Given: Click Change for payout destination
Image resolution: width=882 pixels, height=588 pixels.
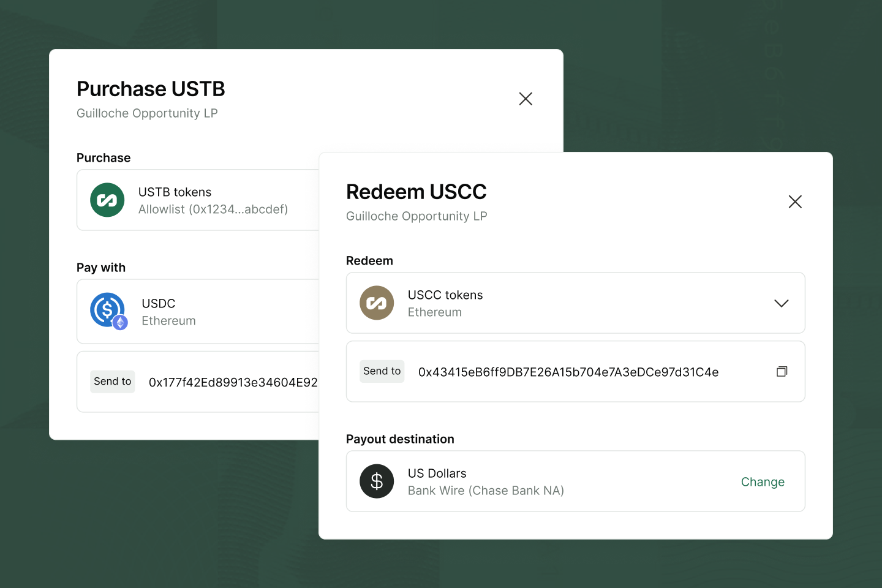Looking at the screenshot, I should (x=763, y=482).
